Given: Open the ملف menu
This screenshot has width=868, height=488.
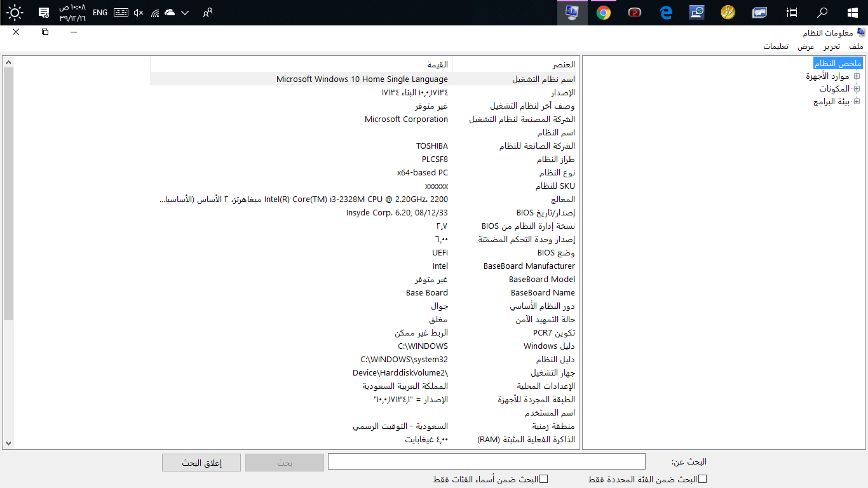Looking at the screenshot, I should 856,46.
